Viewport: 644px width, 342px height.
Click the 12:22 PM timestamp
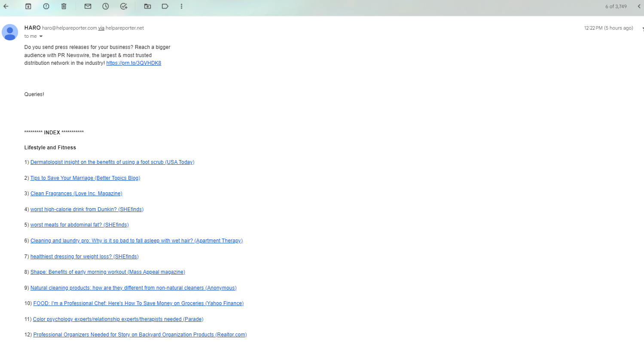pos(608,28)
